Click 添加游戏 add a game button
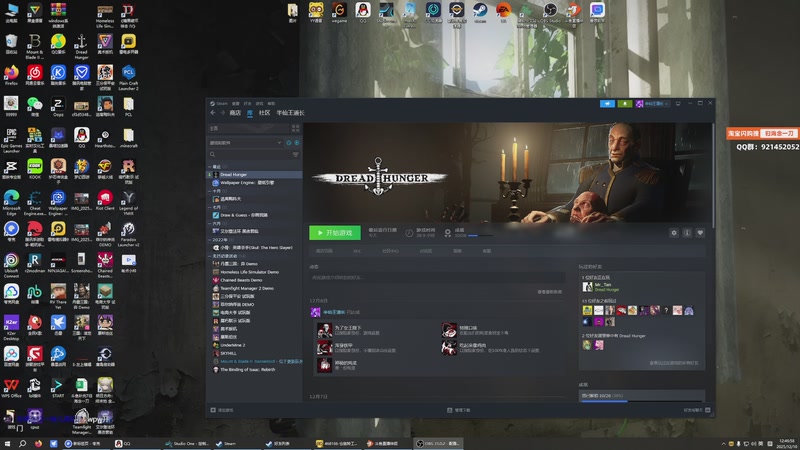Screen dimensions: 800x450 (222, 410)
